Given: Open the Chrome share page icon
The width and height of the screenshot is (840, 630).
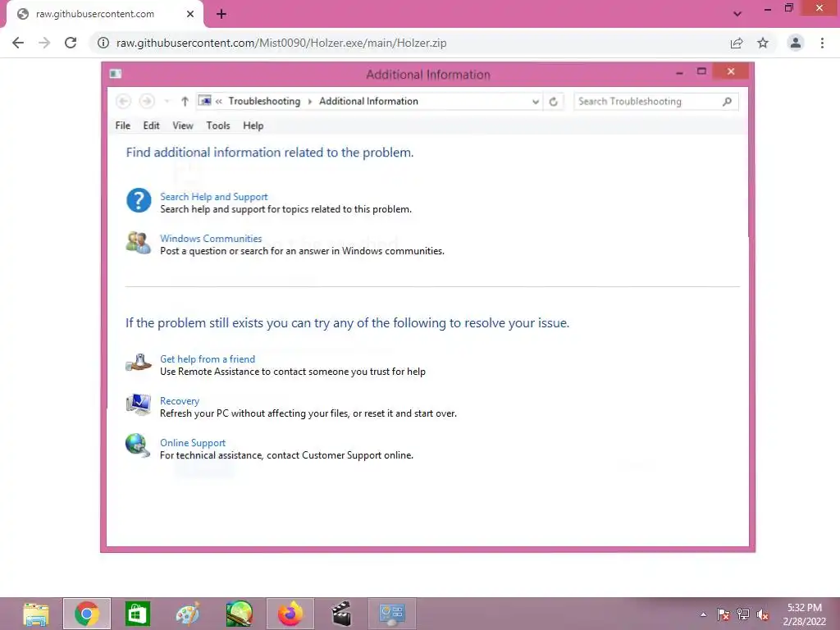Looking at the screenshot, I should (x=737, y=43).
